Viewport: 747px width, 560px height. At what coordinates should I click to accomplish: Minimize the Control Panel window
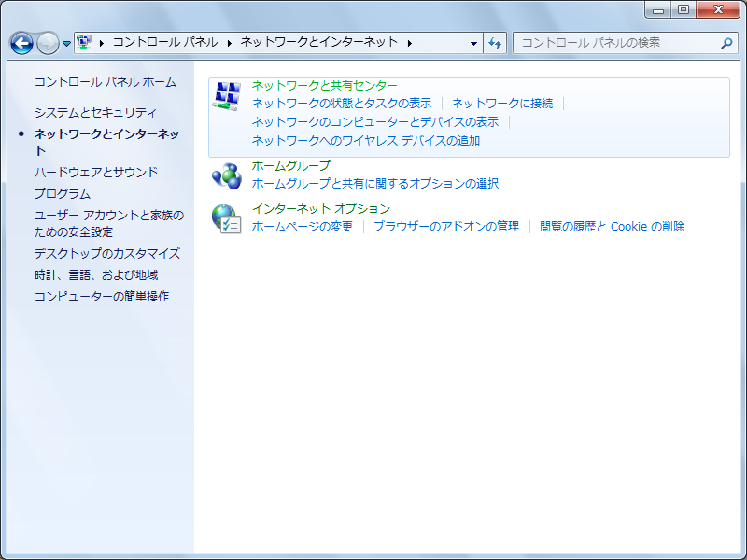point(658,9)
